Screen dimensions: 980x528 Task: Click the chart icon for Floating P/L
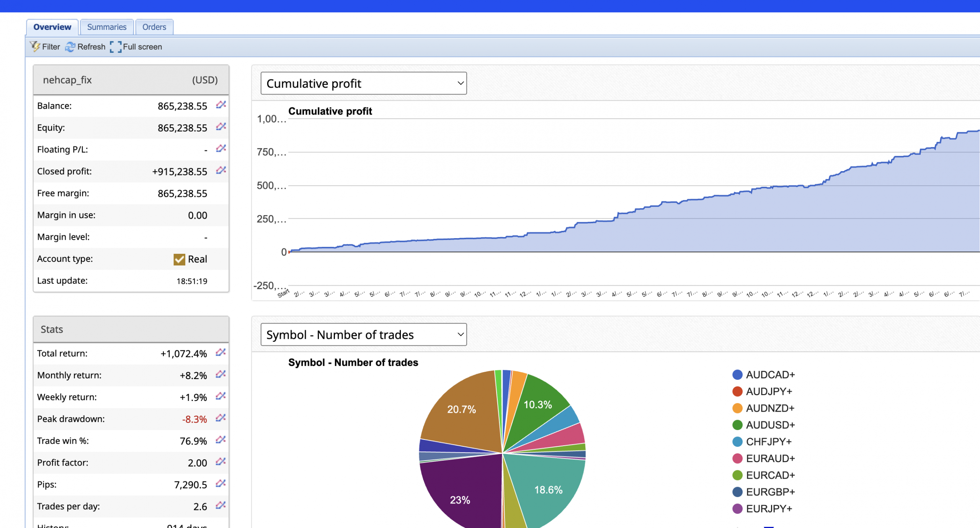[x=221, y=148]
